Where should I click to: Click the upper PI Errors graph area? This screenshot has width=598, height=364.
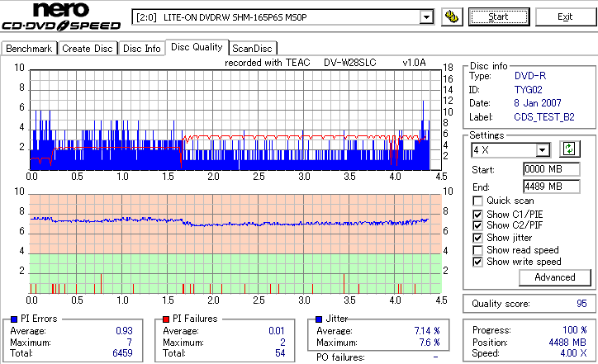pos(235,120)
